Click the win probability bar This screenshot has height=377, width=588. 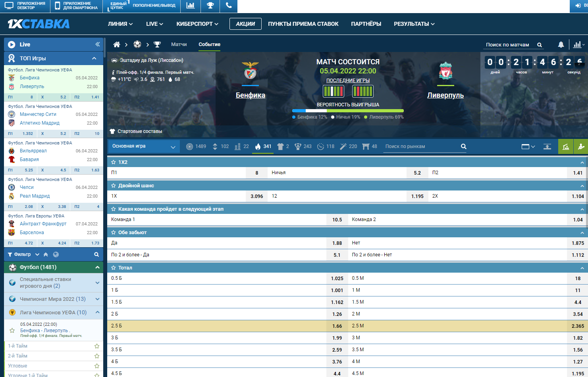pyautogui.click(x=348, y=111)
